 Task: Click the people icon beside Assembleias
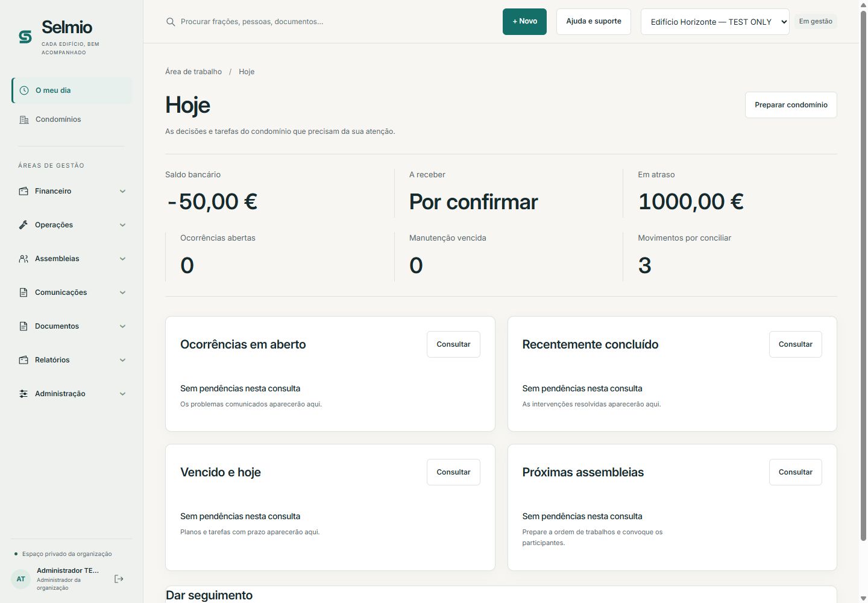[x=24, y=259]
